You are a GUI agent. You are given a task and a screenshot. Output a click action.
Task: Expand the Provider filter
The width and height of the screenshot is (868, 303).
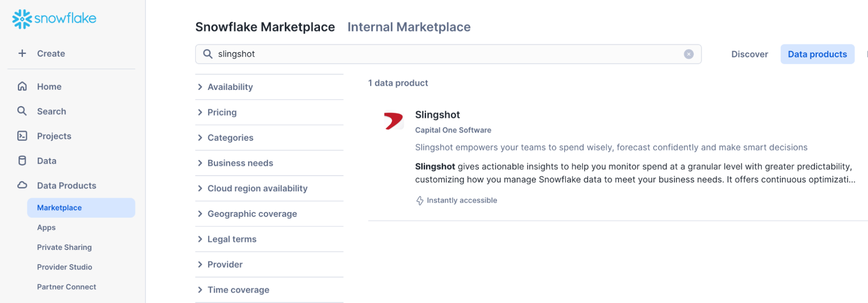point(269,265)
